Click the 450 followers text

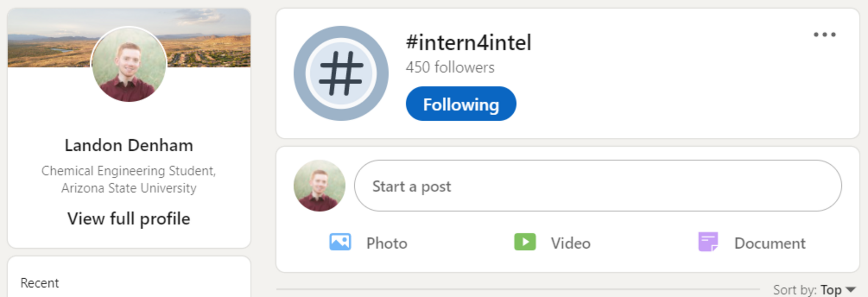coord(450,67)
